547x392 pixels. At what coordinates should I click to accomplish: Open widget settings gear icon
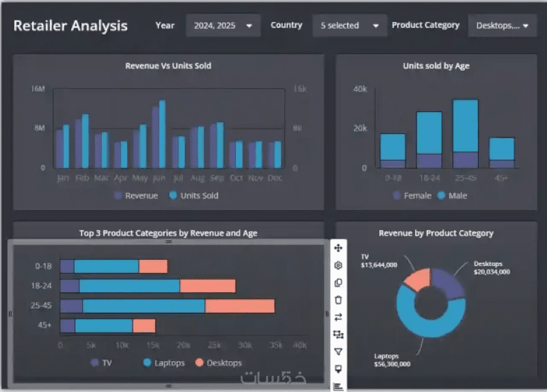[338, 265]
